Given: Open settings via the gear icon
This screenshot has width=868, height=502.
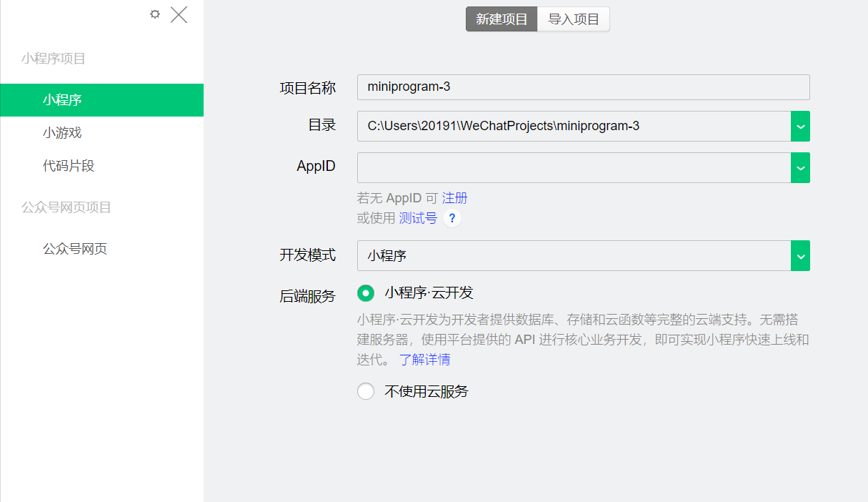Looking at the screenshot, I should [155, 14].
